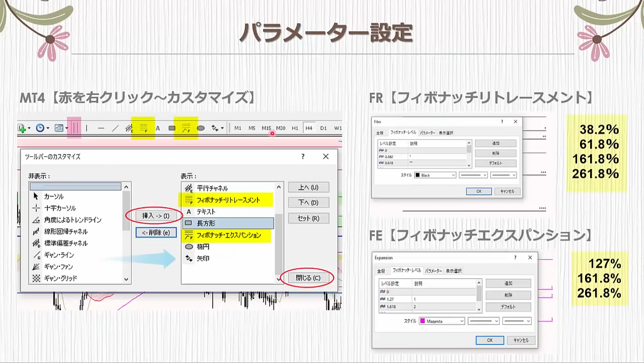This screenshot has height=363, width=644.
Task: Click the text label 'A' toolbar tool
Action: pos(158,128)
